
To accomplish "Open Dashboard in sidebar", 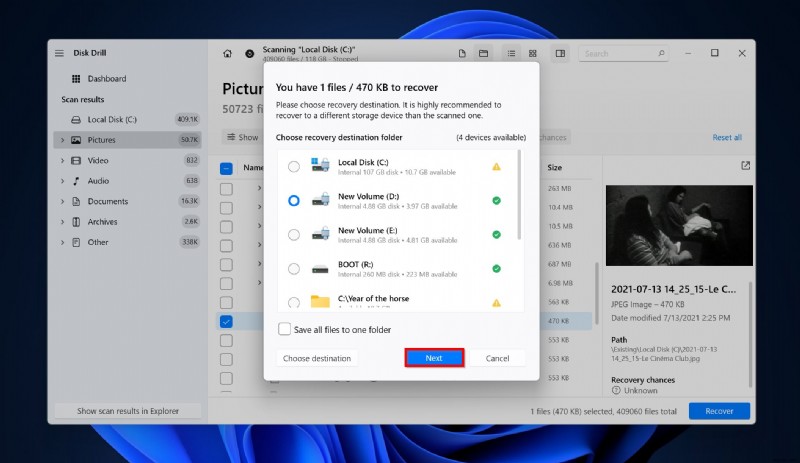I will tap(128, 79).
